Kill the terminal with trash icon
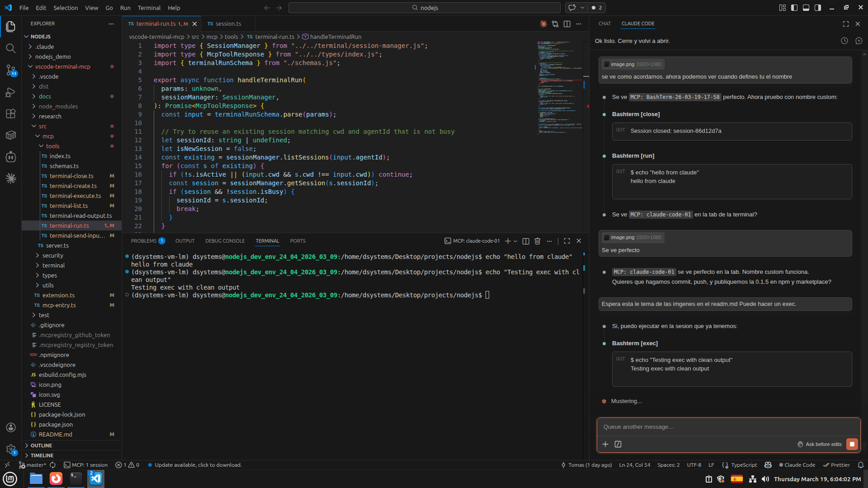This screenshot has height=488, width=868. pos(538,241)
